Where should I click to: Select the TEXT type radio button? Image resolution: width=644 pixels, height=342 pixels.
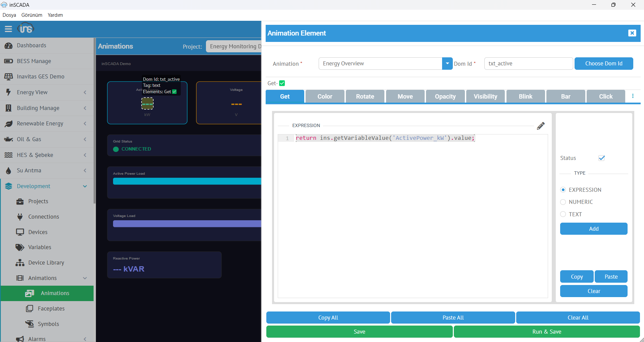[x=563, y=214]
